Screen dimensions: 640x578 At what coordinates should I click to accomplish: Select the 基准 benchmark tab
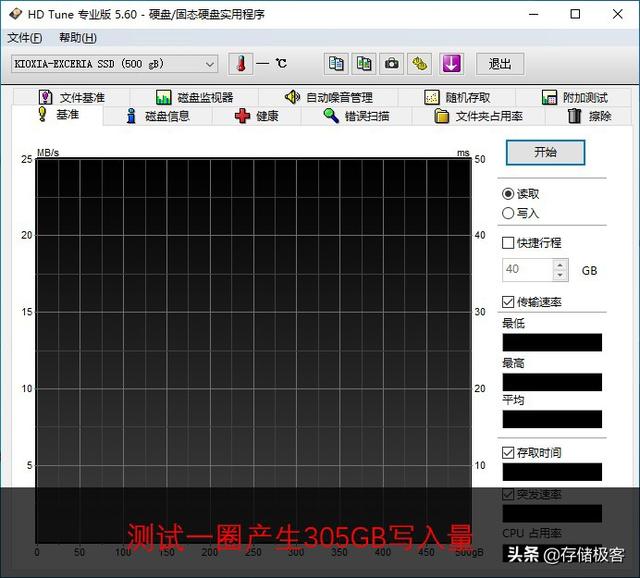(58, 115)
